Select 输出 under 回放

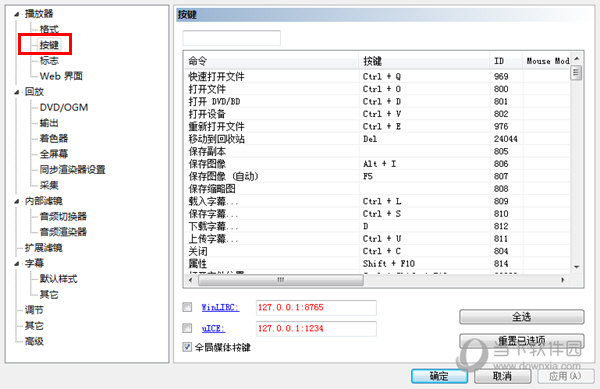(49, 123)
